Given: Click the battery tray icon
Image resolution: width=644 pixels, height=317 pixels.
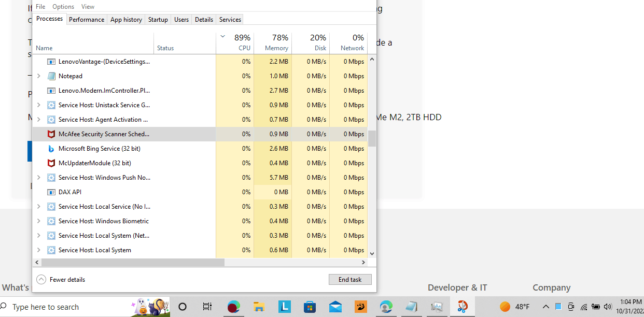Looking at the screenshot, I should pyautogui.click(x=596, y=307).
